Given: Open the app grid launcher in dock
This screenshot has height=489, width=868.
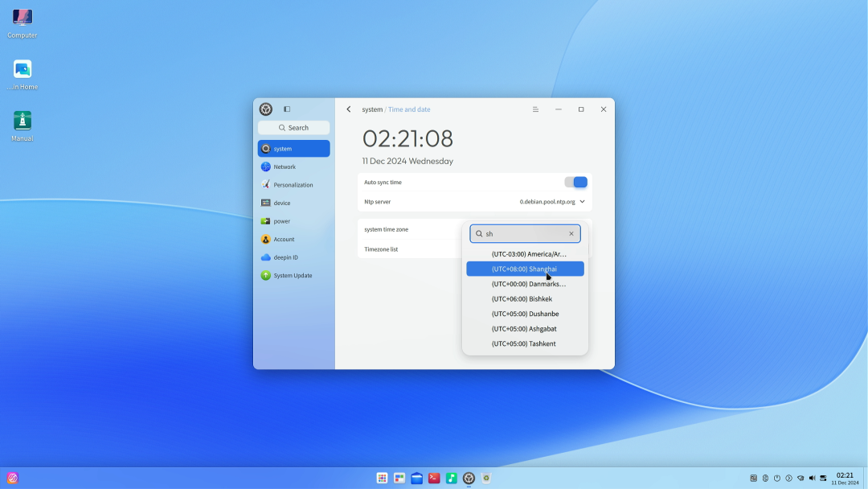Looking at the screenshot, I should [x=382, y=478].
